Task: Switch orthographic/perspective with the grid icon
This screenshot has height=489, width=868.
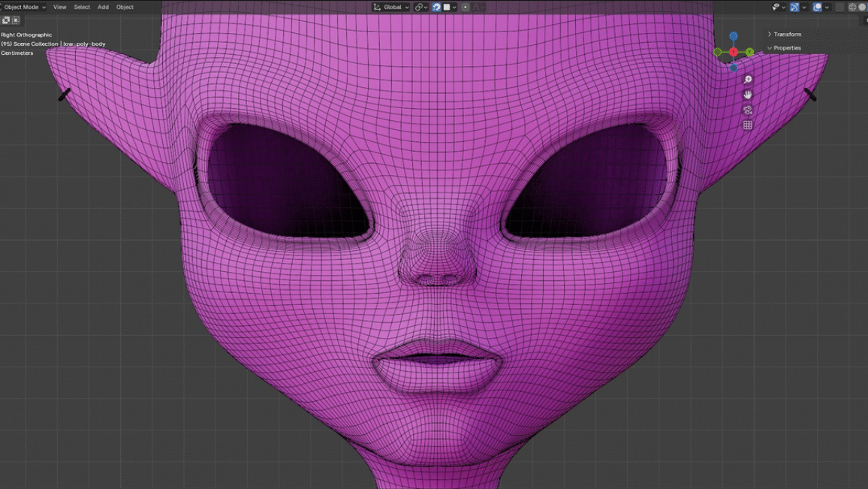Action: tap(747, 125)
